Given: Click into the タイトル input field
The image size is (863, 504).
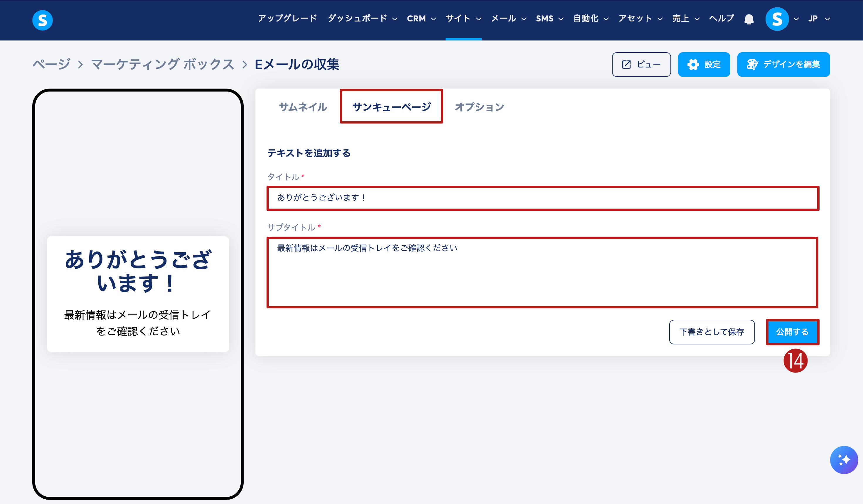Looking at the screenshot, I should [x=542, y=198].
